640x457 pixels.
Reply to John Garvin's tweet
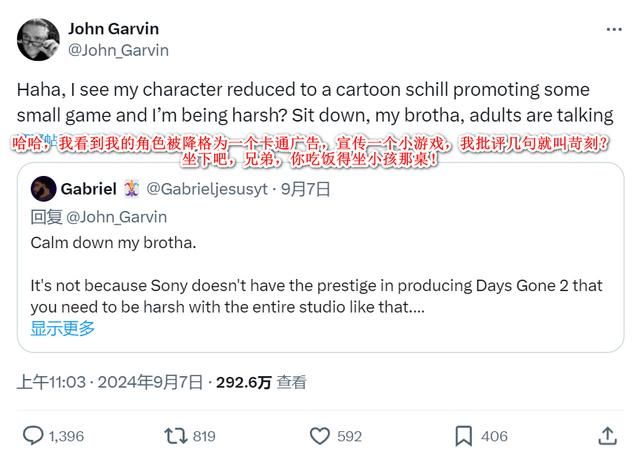[x=33, y=436]
